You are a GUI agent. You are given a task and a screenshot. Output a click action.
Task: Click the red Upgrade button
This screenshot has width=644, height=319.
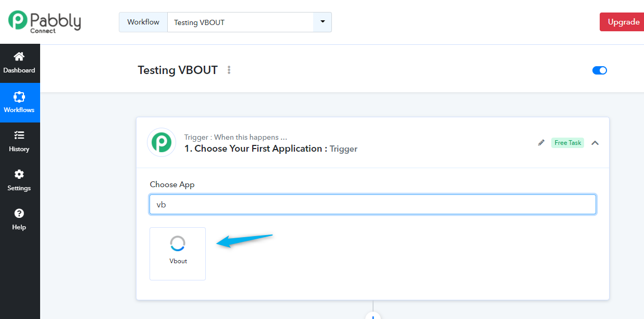pos(623,22)
